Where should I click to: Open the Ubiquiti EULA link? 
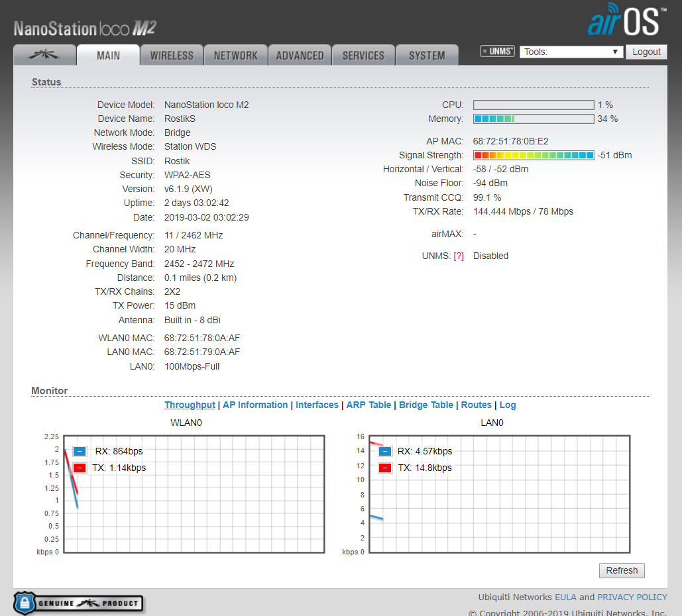pyautogui.click(x=565, y=597)
